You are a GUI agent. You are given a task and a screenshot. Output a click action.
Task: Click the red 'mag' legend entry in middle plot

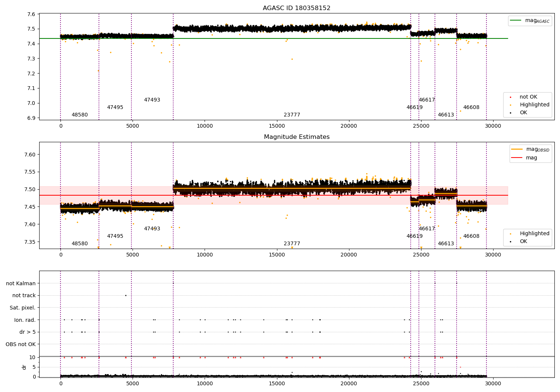click(x=524, y=158)
